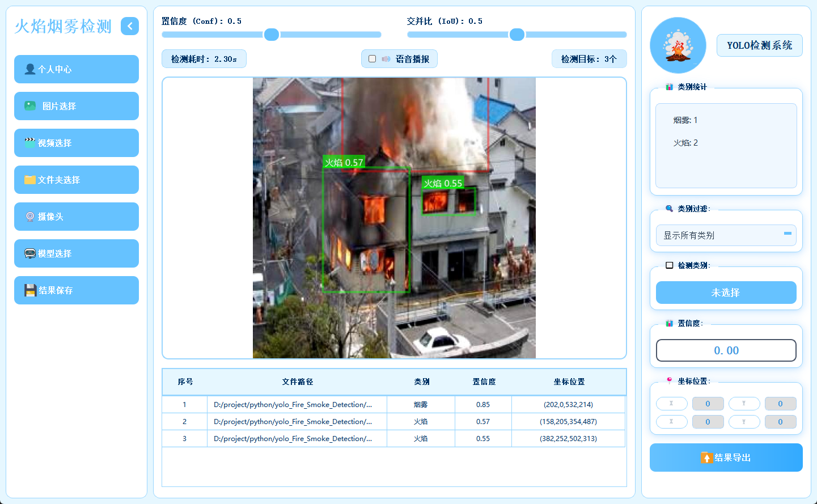Screen dimensions: 817x504
Task: Click the 置信度 panel icon on right
Action: tap(670, 323)
